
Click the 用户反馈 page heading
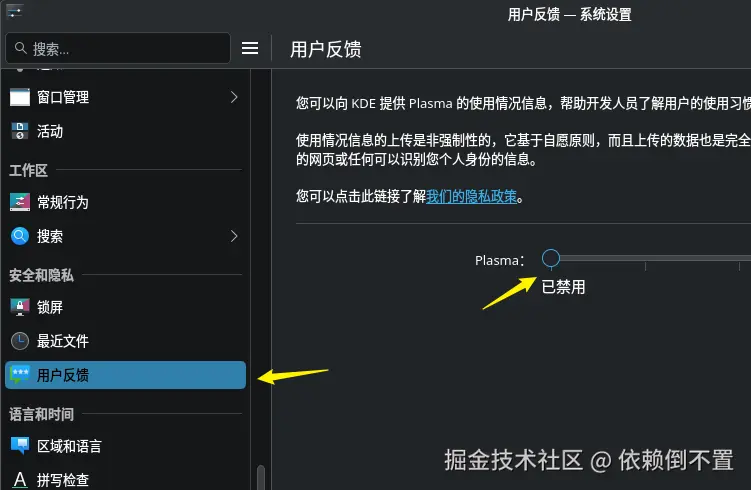coord(326,49)
